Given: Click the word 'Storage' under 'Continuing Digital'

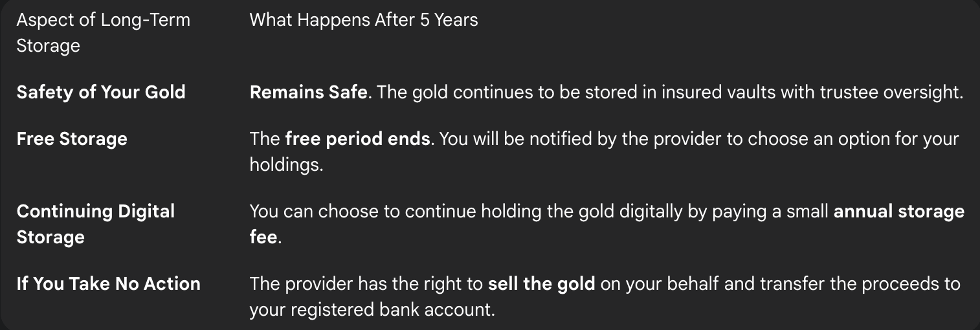Looking at the screenshot, I should [50, 237].
